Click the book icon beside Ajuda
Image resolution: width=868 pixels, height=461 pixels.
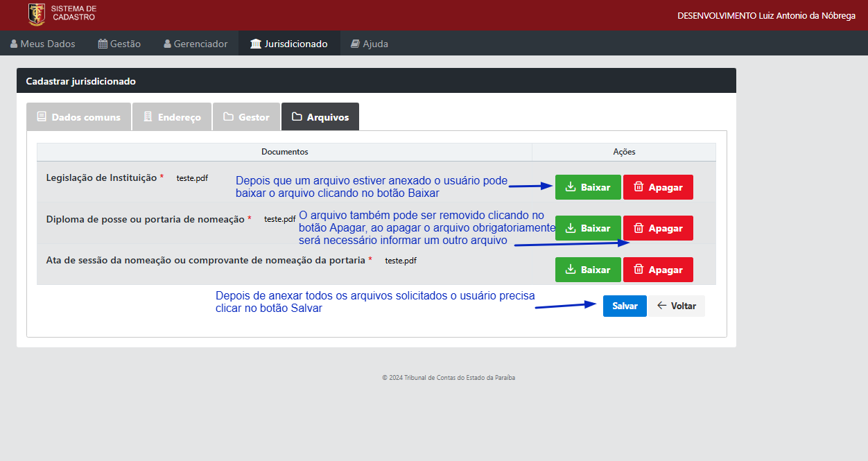click(x=356, y=44)
